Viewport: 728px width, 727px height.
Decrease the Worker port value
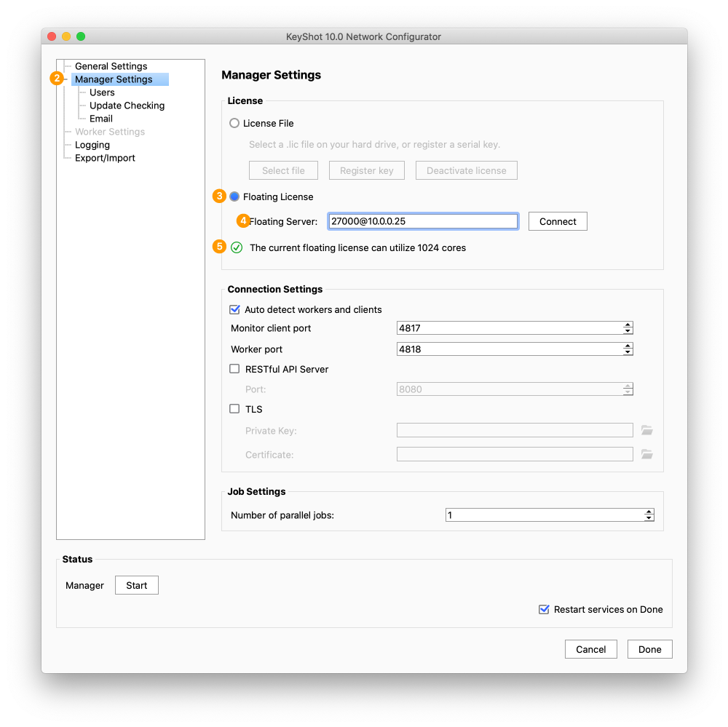point(628,352)
